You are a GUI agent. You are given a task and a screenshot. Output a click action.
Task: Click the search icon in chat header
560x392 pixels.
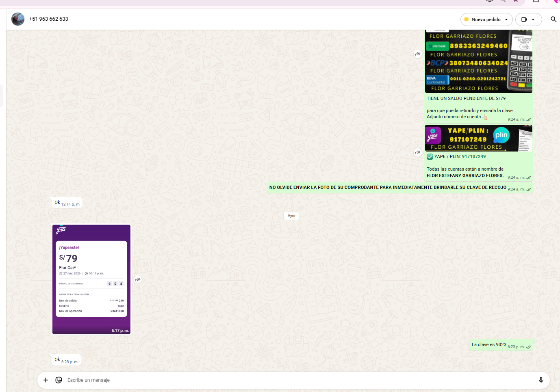(553, 19)
